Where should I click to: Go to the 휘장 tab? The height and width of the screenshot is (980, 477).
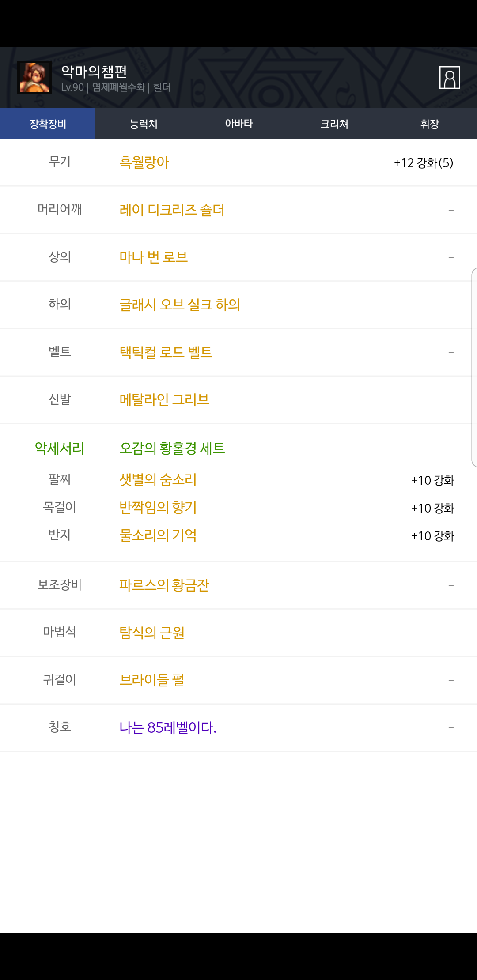pyautogui.click(x=429, y=124)
